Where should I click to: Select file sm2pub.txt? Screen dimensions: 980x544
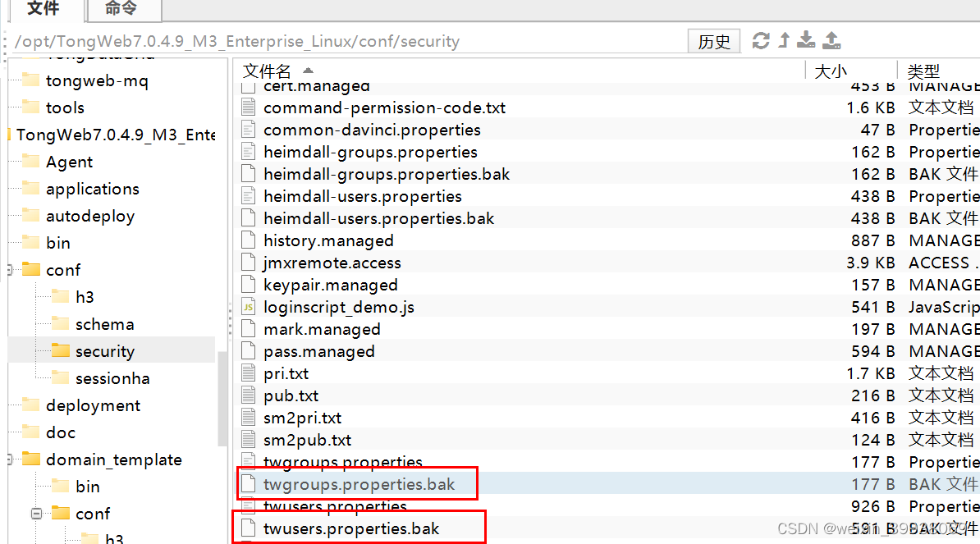(x=307, y=441)
